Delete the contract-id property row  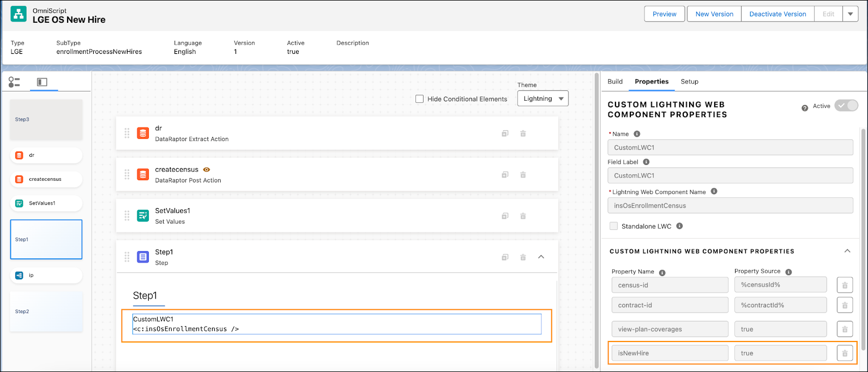pos(845,305)
